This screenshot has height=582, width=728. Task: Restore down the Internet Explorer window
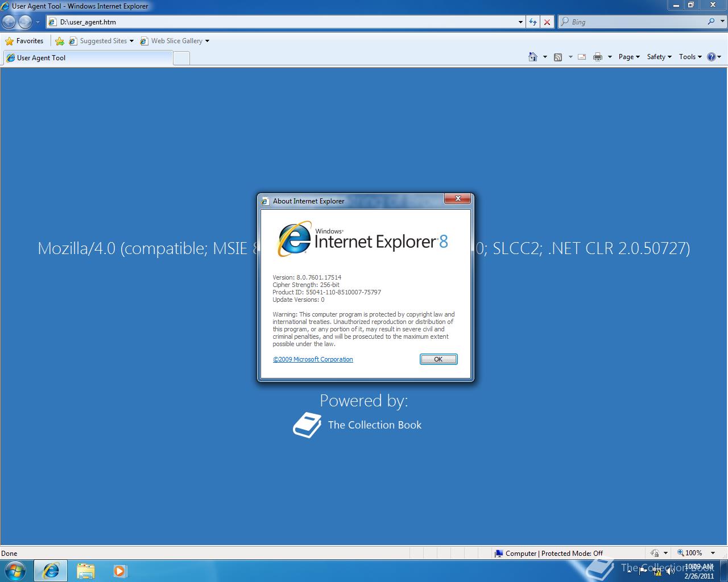(691, 5)
